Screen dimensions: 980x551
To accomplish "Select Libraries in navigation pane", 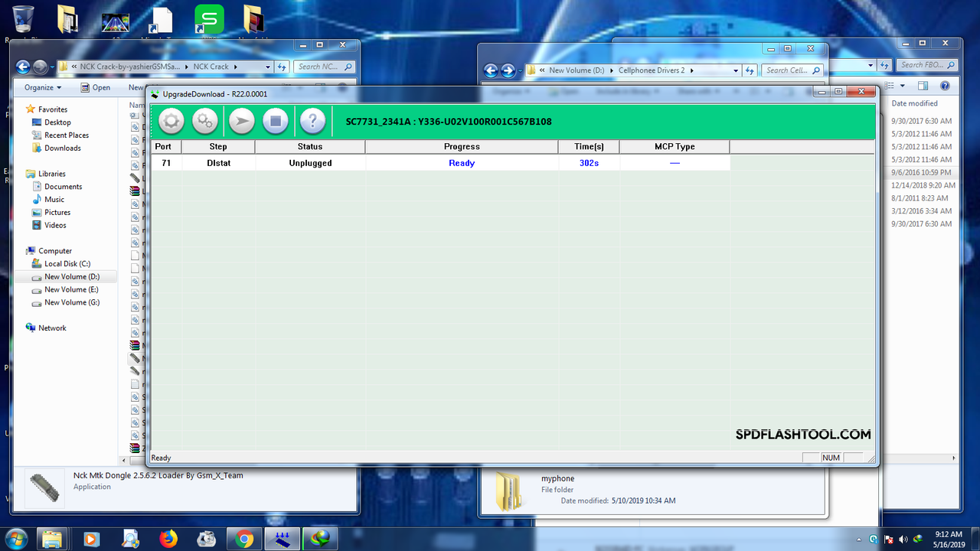I will coord(52,174).
